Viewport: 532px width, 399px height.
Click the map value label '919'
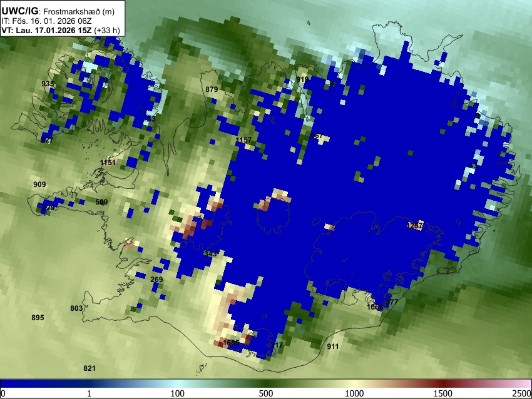click(x=302, y=79)
